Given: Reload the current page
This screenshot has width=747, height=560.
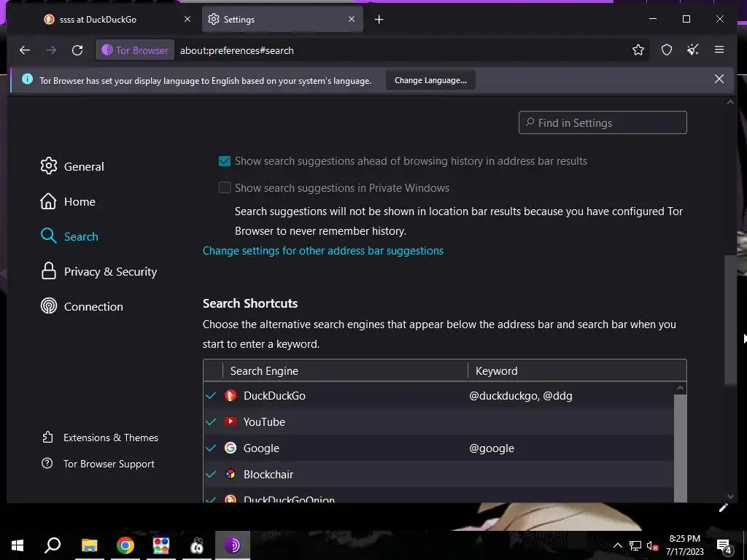Looking at the screenshot, I should click(x=77, y=50).
